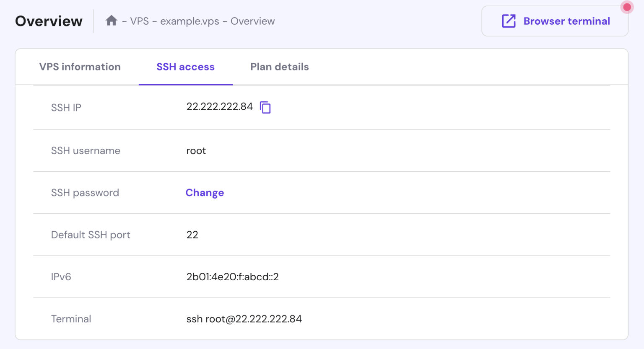This screenshot has width=644, height=349.
Task: Click the default SSH port value 22
Action: tap(192, 235)
